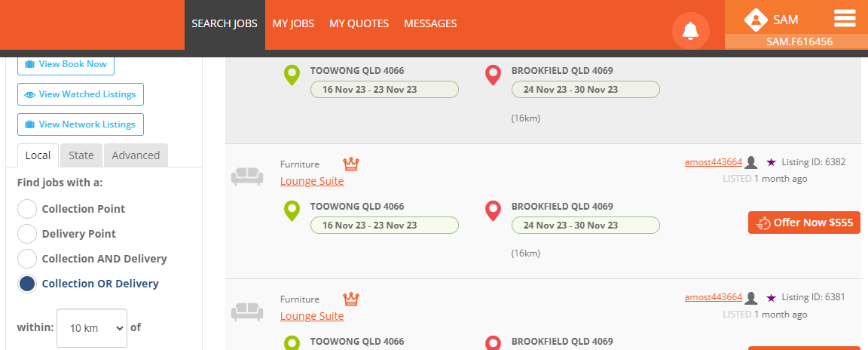
Task: Click user silhouette icon for listing 6382
Action: [750, 162]
